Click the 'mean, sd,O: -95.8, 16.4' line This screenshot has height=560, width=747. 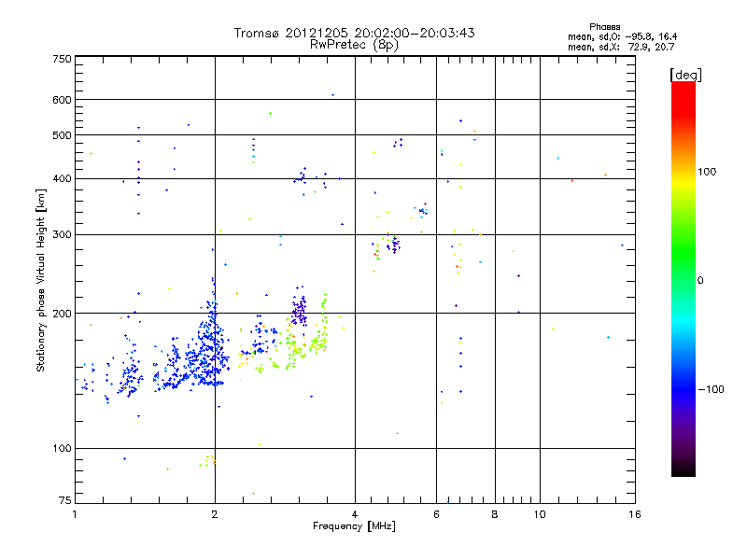pos(622,36)
